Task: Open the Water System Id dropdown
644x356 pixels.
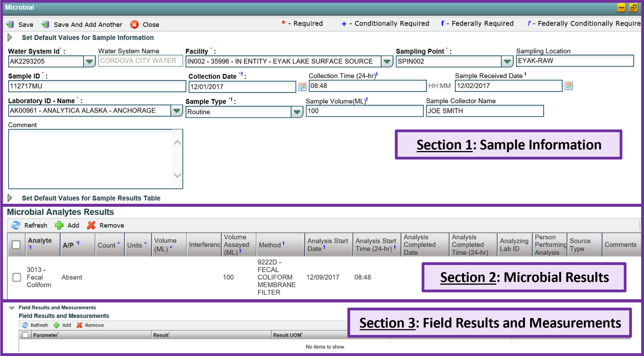Action: point(89,62)
